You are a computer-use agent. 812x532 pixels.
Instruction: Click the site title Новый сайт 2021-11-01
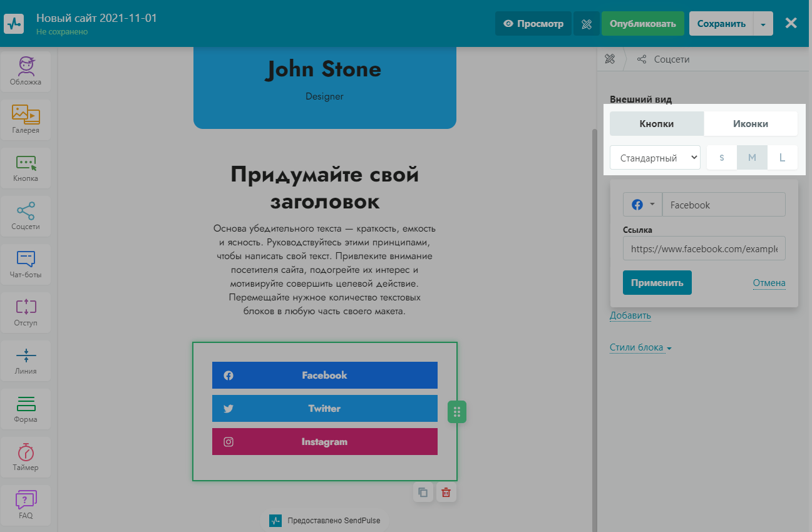click(x=96, y=18)
